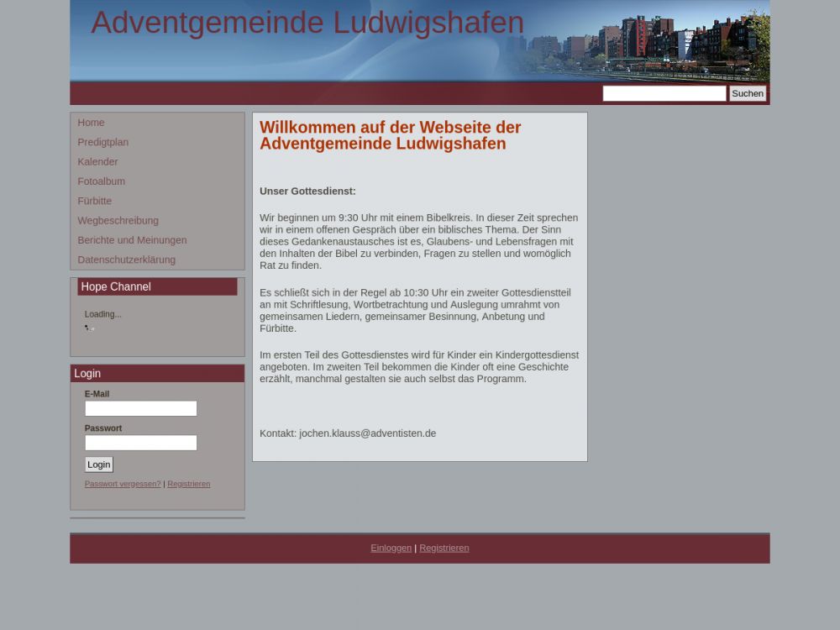
Task: Click the Hope Channel panel header
Action: [x=157, y=286]
